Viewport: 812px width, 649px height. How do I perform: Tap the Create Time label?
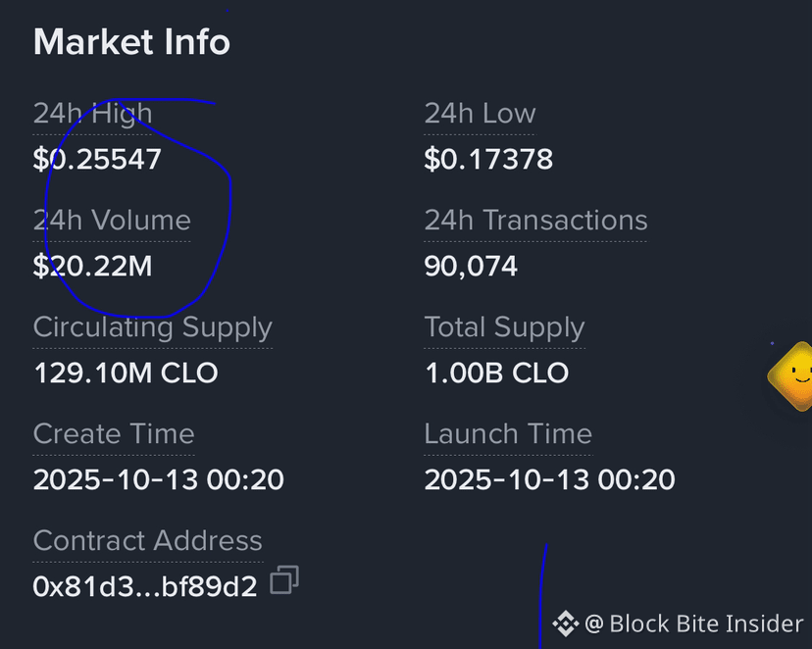tap(114, 433)
